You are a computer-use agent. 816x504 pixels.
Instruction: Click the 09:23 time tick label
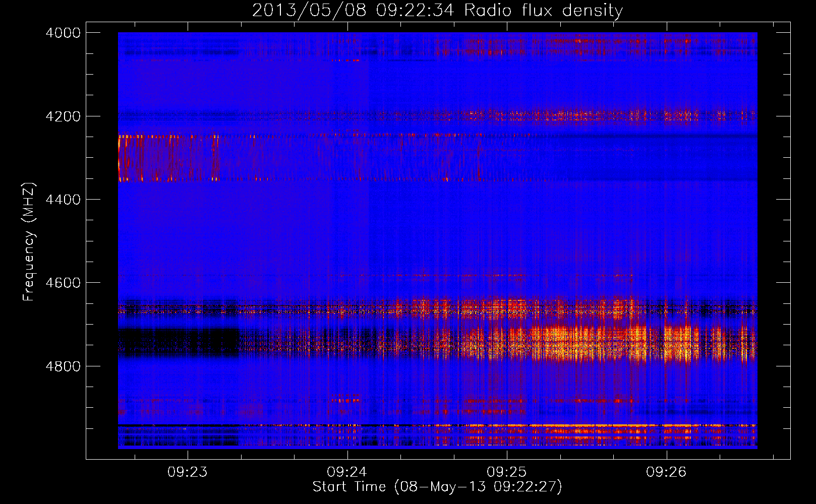coord(188,472)
